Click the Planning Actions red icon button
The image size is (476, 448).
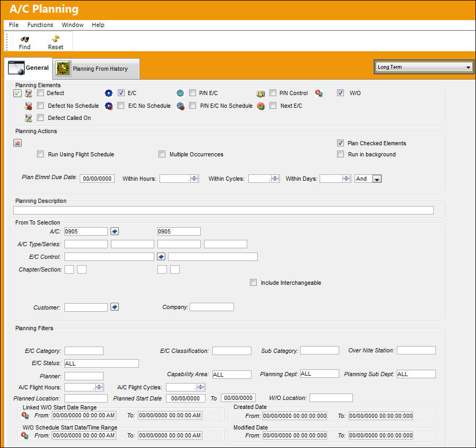[x=17, y=143]
